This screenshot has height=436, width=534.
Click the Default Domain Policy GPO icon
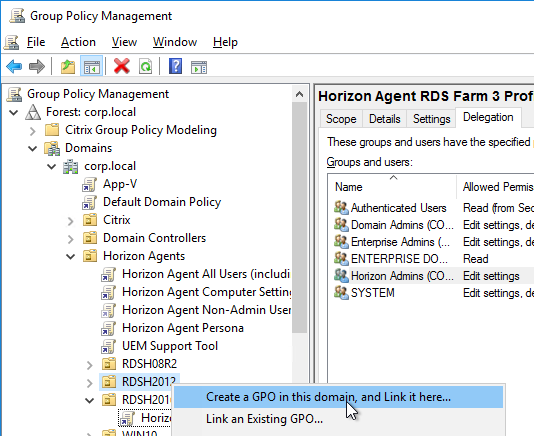pyautogui.click(x=89, y=202)
